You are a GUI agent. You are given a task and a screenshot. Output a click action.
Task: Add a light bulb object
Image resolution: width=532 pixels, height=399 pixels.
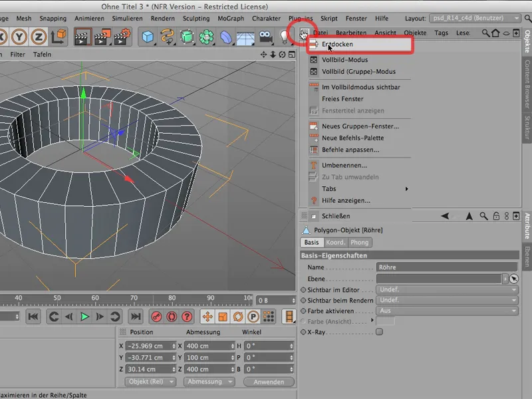285,37
